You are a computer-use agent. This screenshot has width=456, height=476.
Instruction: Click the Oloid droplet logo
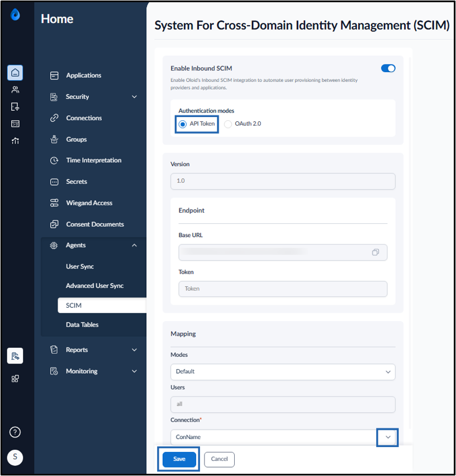[x=15, y=15]
